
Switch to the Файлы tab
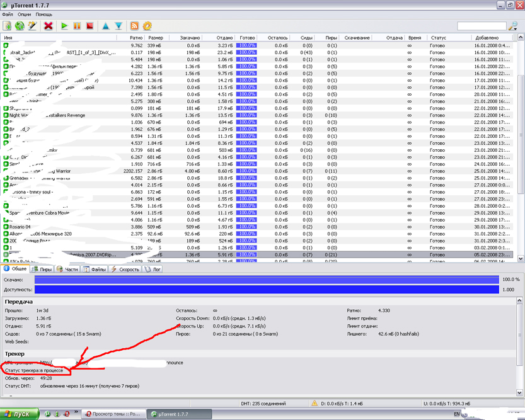pyautogui.click(x=95, y=269)
